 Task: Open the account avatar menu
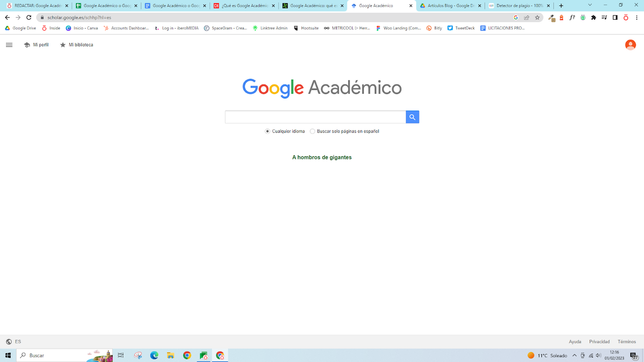click(x=630, y=45)
